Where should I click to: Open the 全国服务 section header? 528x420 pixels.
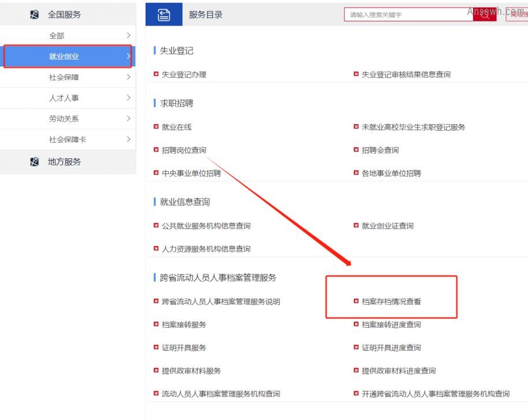(64, 14)
